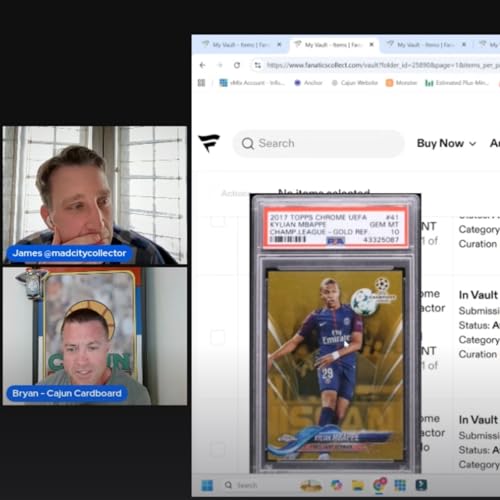Screen dimensions: 500x500
Task: Click the "Bryan - Cajun Cardboard" name label
Action: pyautogui.click(x=67, y=393)
